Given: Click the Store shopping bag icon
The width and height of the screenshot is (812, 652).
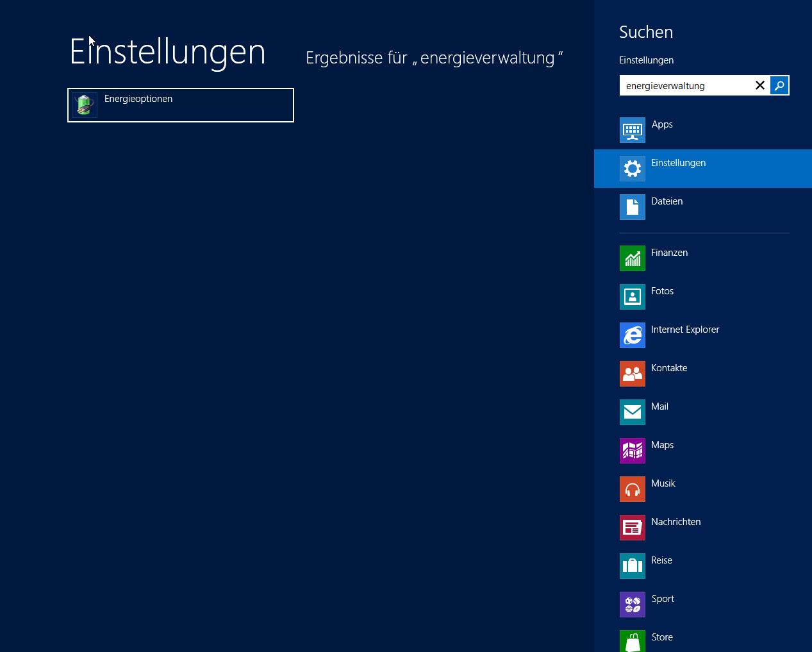Looking at the screenshot, I should 633,641.
